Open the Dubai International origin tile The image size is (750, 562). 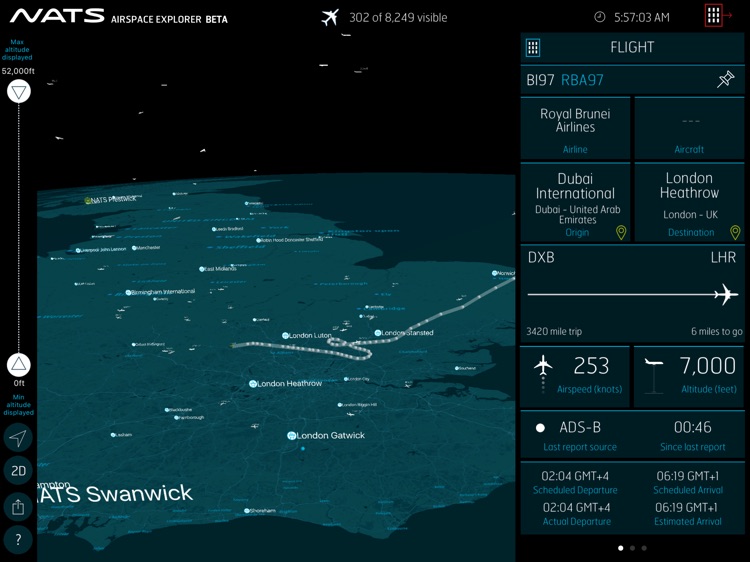[575, 203]
